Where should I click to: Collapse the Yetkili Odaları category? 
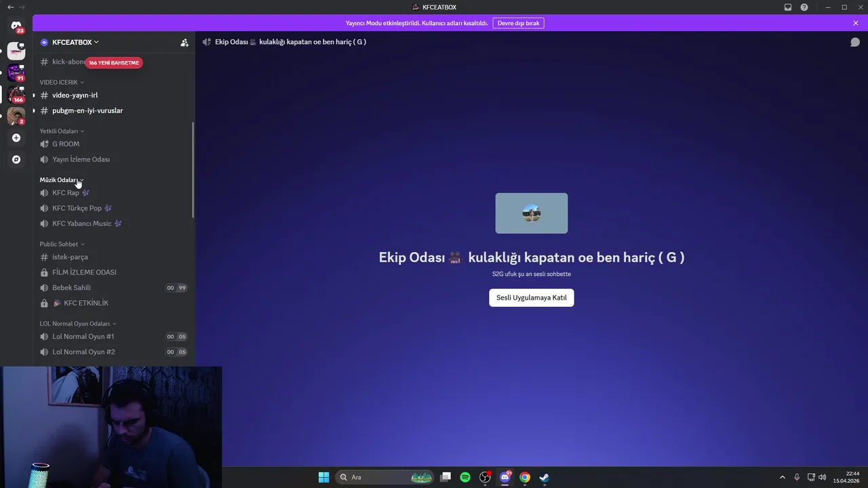pos(62,131)
